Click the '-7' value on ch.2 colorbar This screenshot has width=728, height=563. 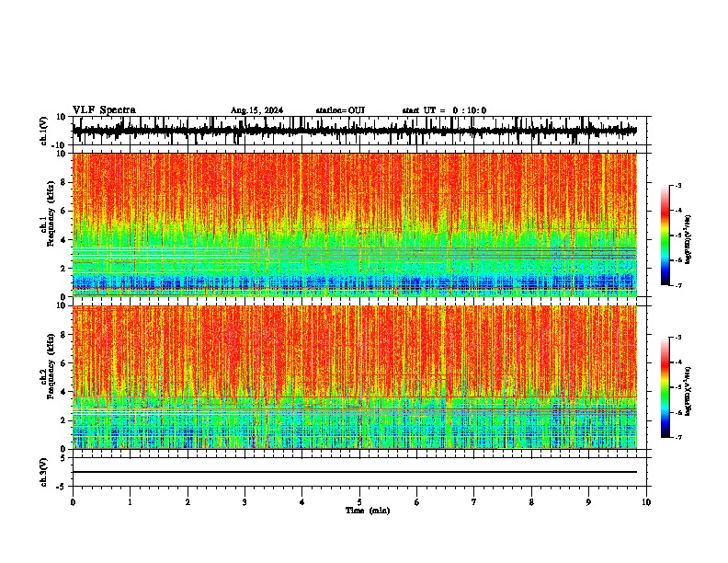click(678, 437)
